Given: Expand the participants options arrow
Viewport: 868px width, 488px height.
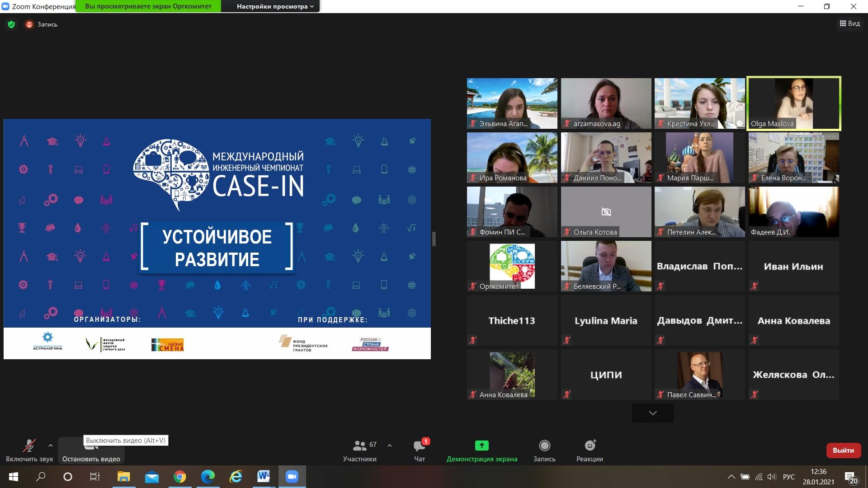Looking at the screenshot, I should (390, 446).
